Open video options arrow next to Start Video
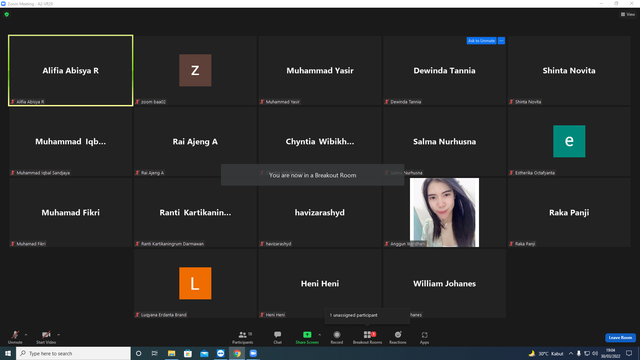This screenshot has width=640, height=360. pyautogui.click(x=59, y=335)
